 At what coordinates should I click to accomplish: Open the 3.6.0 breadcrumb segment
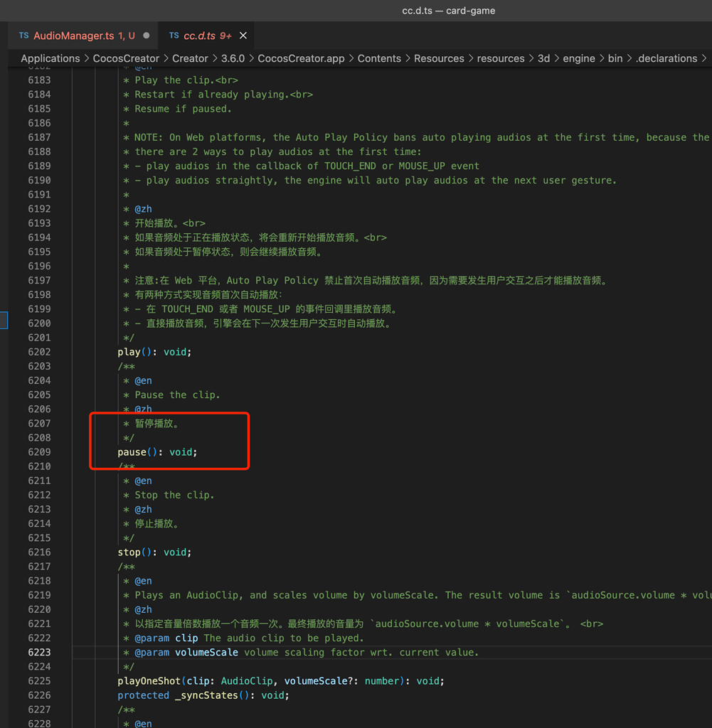point(233,58)
